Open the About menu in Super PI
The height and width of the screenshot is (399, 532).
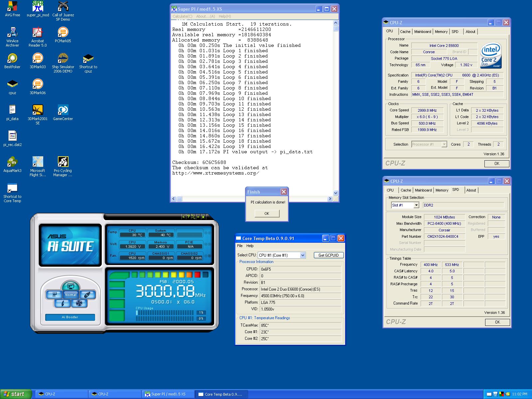205,16
